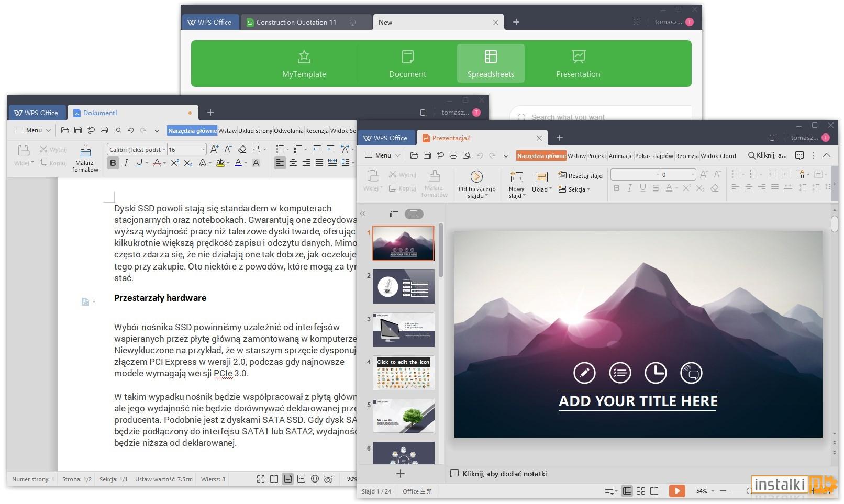Character shading icon in Dokument1 toolbar

(256, 163)
